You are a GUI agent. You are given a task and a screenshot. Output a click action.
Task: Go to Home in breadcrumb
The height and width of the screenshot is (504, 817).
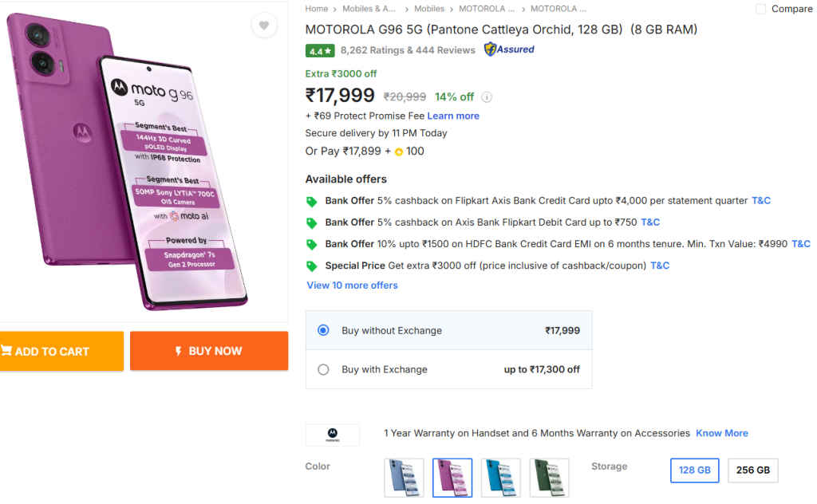[316, 9]
